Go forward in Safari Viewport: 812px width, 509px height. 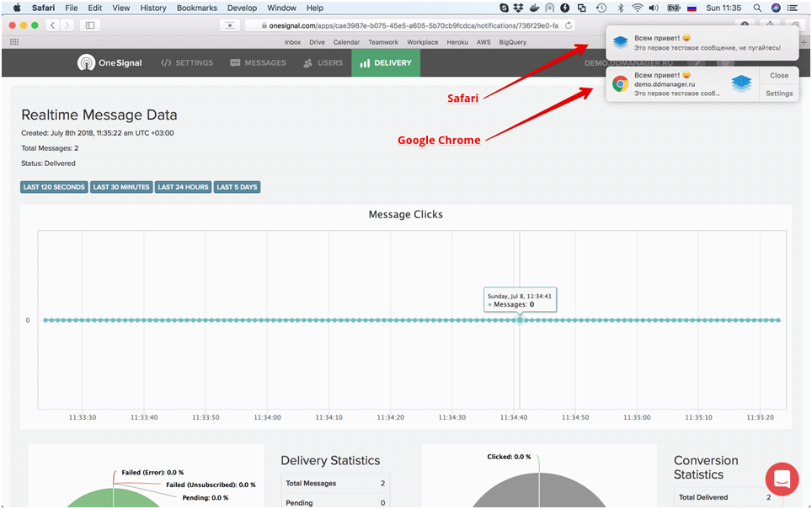point(67,25)
